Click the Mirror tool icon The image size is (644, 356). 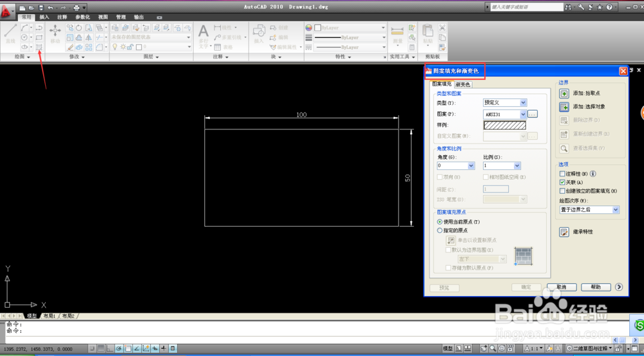[x=88, y=37]
